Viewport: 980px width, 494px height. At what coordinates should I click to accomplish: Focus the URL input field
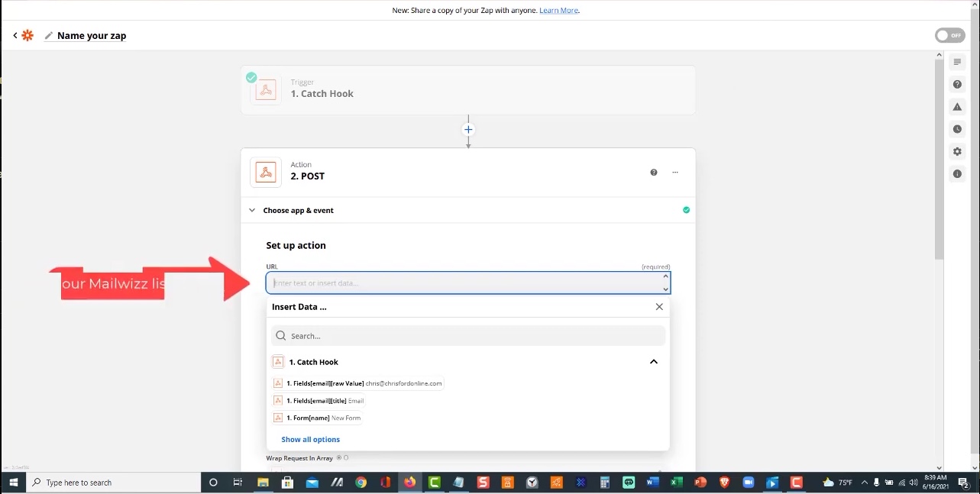pos(468,283)
